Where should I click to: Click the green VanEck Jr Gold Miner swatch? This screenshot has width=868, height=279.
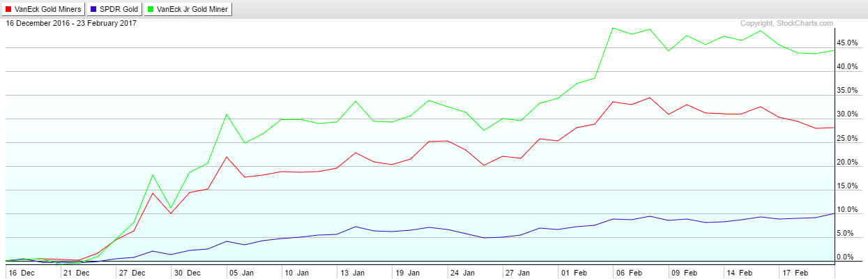tap(151, 10)
